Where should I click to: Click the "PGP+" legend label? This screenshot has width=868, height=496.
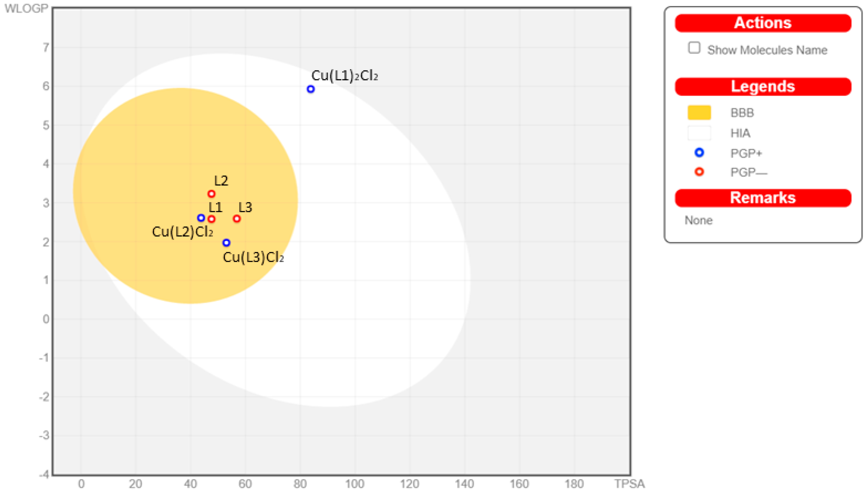746,153
